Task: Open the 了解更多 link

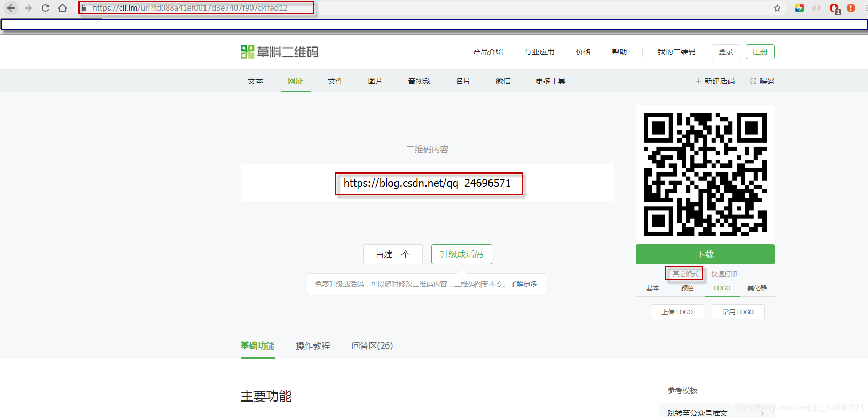Action: (x=523, y=284)
